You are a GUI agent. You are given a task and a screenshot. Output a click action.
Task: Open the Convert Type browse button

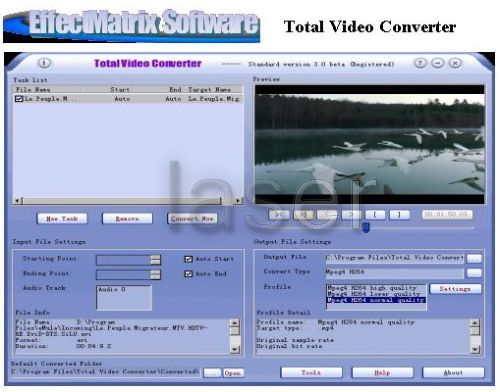point(474,273)
